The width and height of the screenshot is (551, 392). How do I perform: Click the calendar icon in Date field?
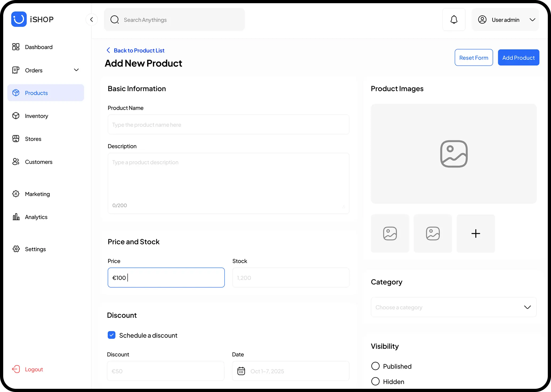coord(241,371)
